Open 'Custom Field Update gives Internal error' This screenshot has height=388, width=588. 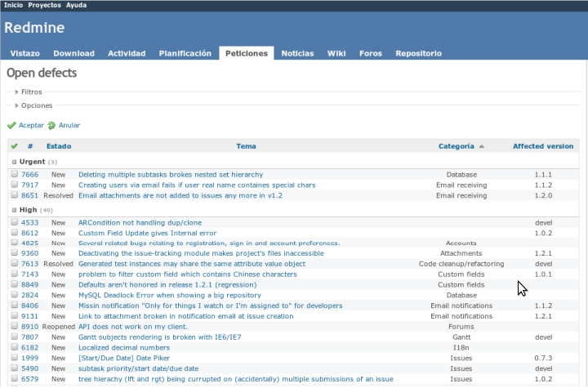point(147,233)
